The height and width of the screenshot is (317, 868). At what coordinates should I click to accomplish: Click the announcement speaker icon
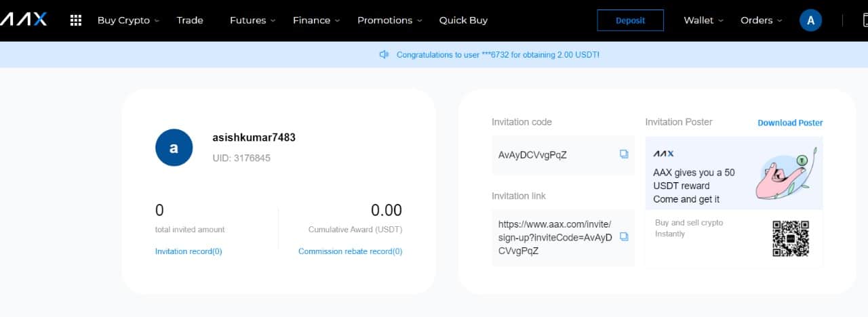pos(384,54)
